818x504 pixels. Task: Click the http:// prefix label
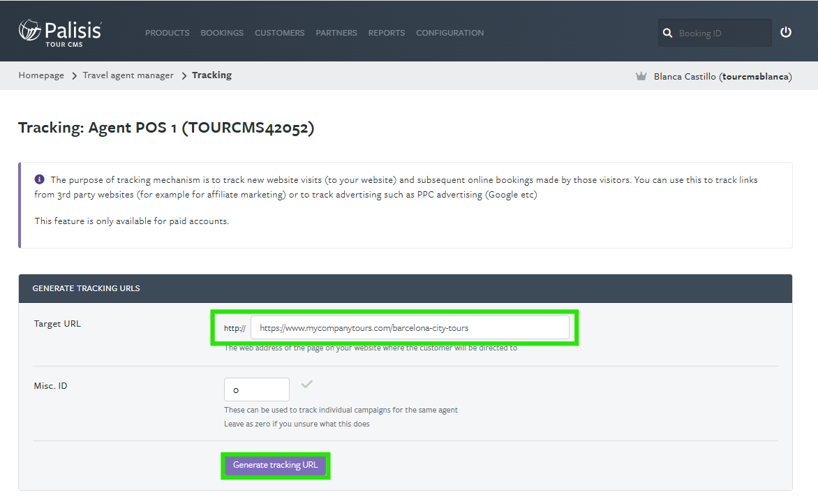[235, 328]
